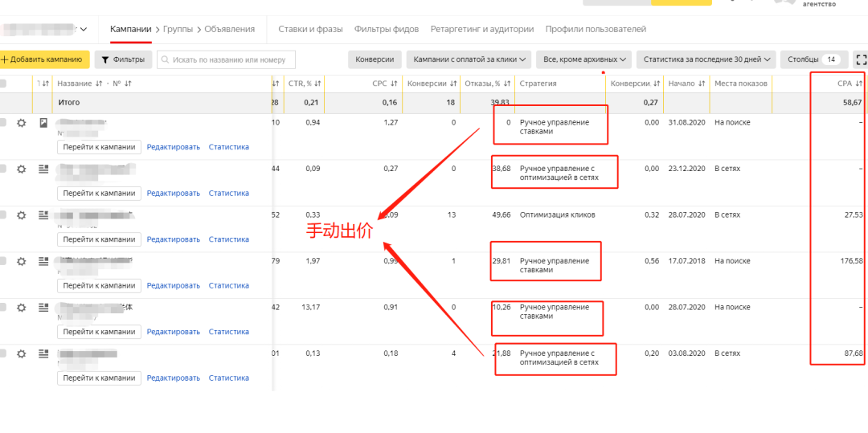Open Столбцы 14 column selector
This screenshot has width=868, height=433.
813,59
